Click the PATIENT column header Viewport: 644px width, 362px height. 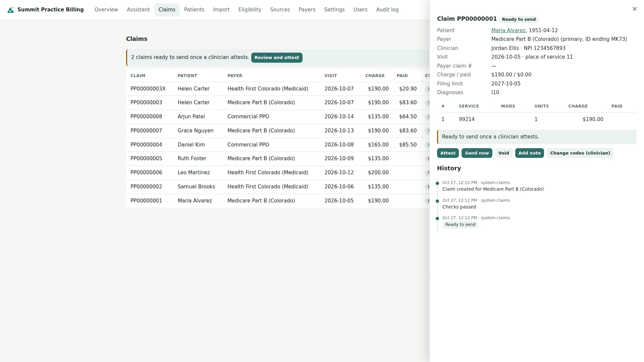pyautogui.click(x=187, y=76)
